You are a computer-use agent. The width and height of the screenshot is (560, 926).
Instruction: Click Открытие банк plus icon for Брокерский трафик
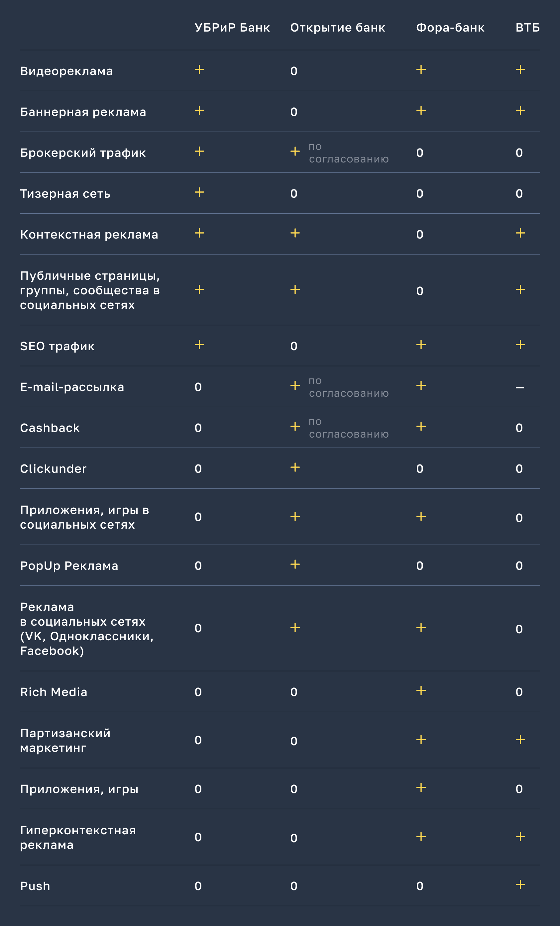pyautogui.click(x=295, y=151)
